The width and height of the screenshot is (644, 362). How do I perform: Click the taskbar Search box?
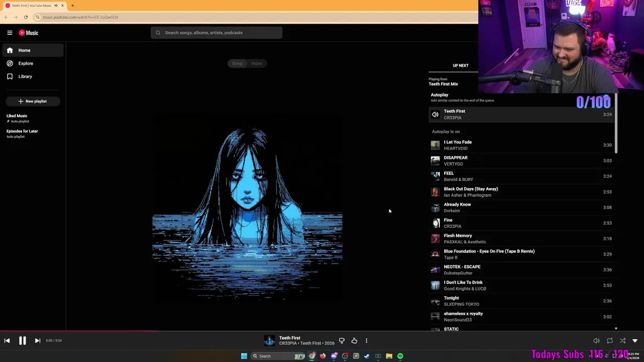point(278,356)
